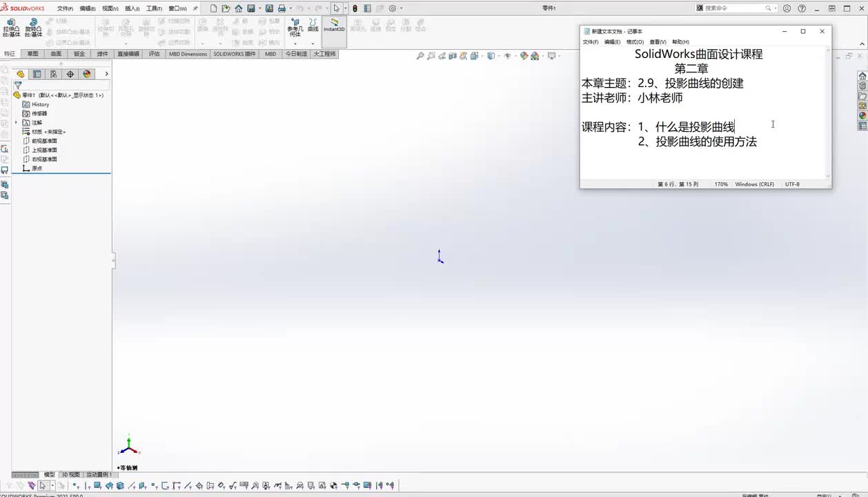Open the 查看(V) menu in Notepad
This screenshot has height=497, width=868.
658,42
